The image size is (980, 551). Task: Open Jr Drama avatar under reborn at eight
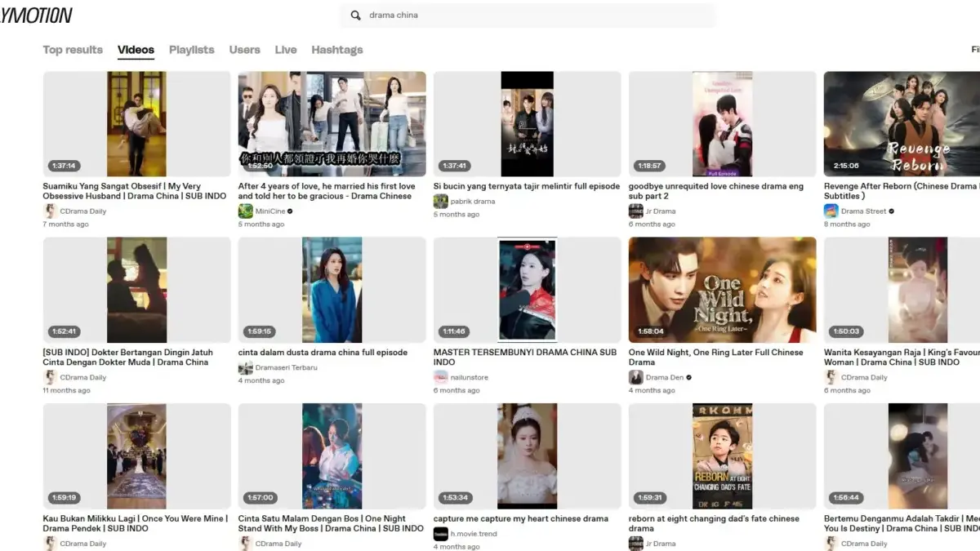(635, 544)
